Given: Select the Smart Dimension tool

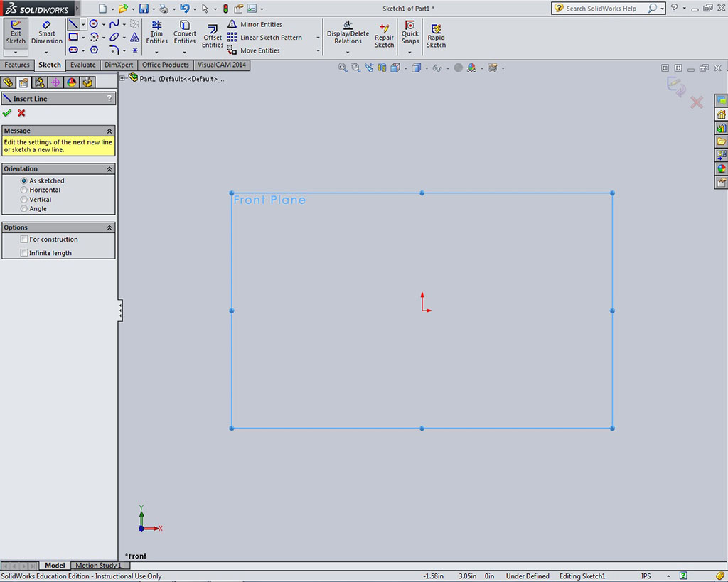Looking at the screenshot, I should click(47, 33).
